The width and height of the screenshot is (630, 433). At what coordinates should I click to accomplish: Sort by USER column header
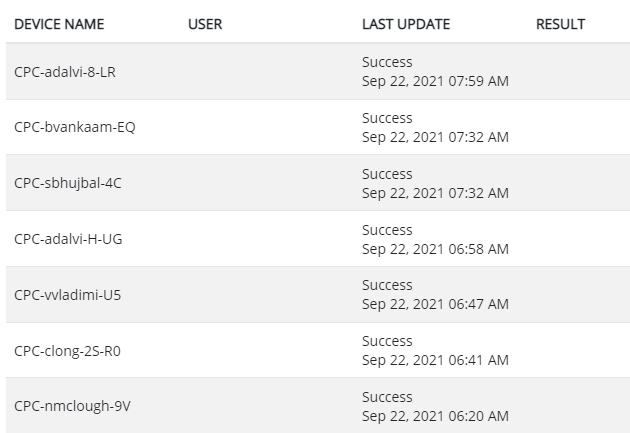pos(205,24)
